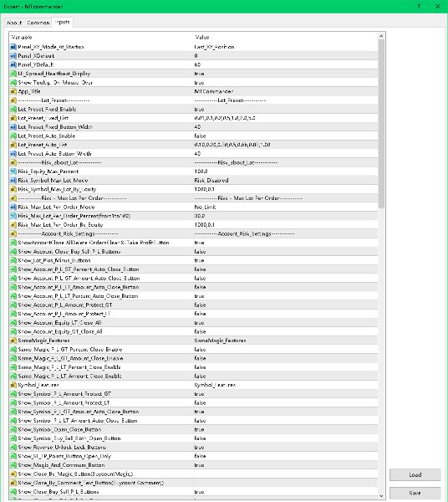This screenshot has width=448, height=502.
Task: Click the icon next to App_Title
Action: [13, 91]
